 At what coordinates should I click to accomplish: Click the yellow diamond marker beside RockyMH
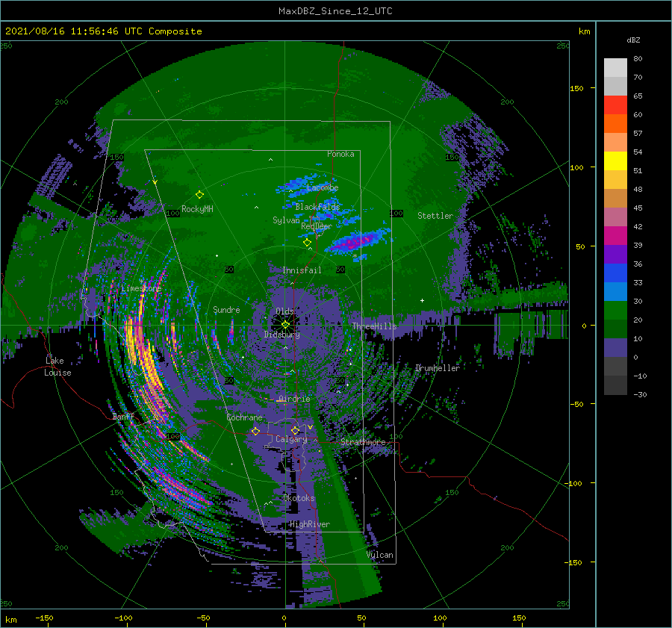point(199,195)
